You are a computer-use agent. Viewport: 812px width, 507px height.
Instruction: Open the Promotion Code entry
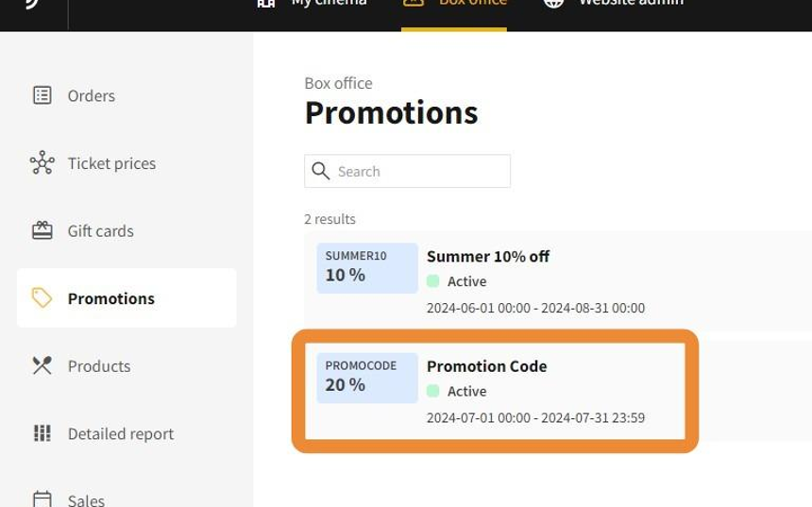coord(487,366)
